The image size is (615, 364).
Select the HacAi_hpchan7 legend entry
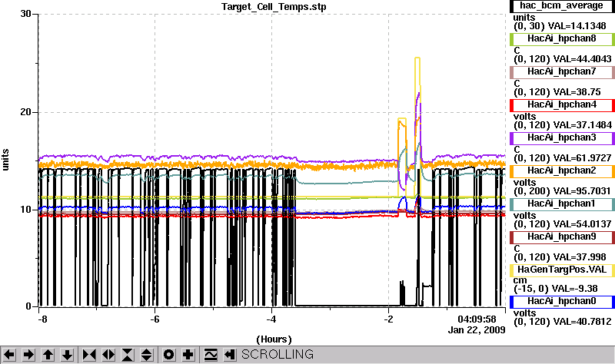[562, 71]
